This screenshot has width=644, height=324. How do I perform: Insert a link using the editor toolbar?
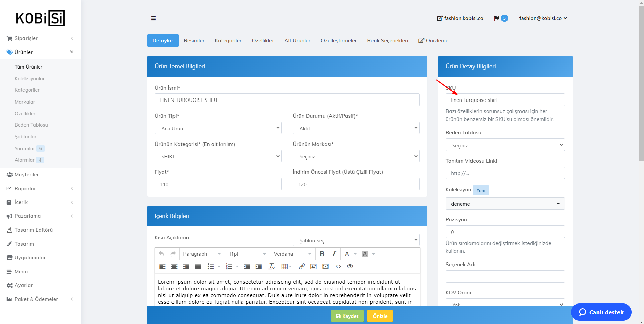tap(302, 266)
